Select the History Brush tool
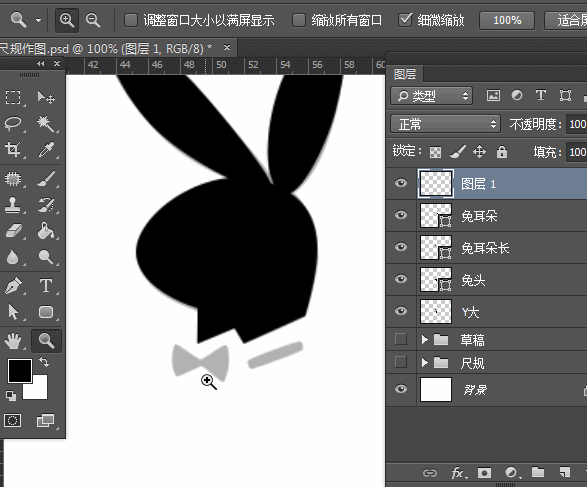Viewport: 587px width, 487px height. [x=46, y=205]
